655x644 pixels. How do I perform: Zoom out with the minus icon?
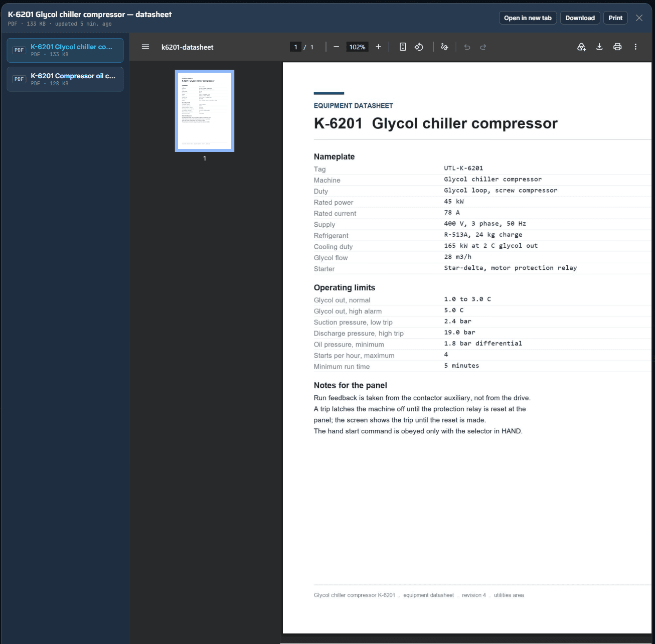click(336, 47)
